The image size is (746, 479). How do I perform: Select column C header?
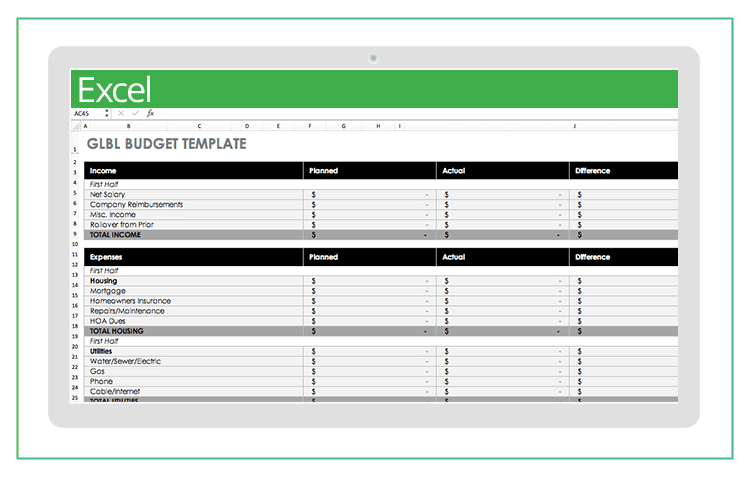[199, 127]
